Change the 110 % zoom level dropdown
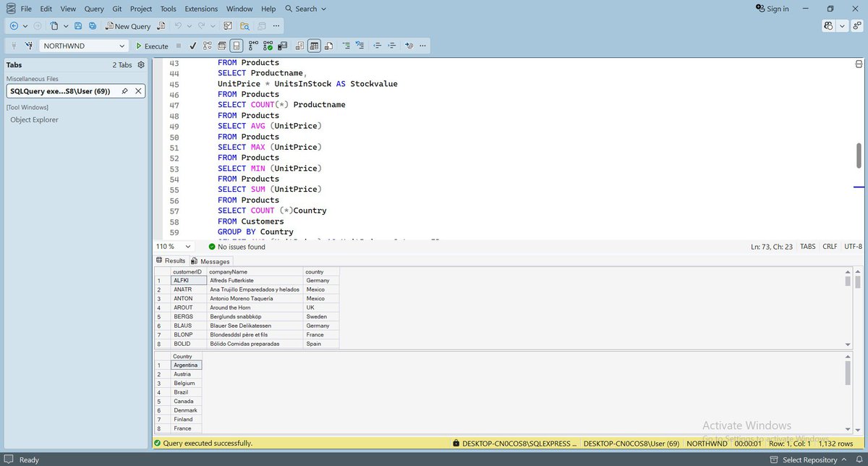Viewport: 868px width, 466px height. click(x=174, y=247)
